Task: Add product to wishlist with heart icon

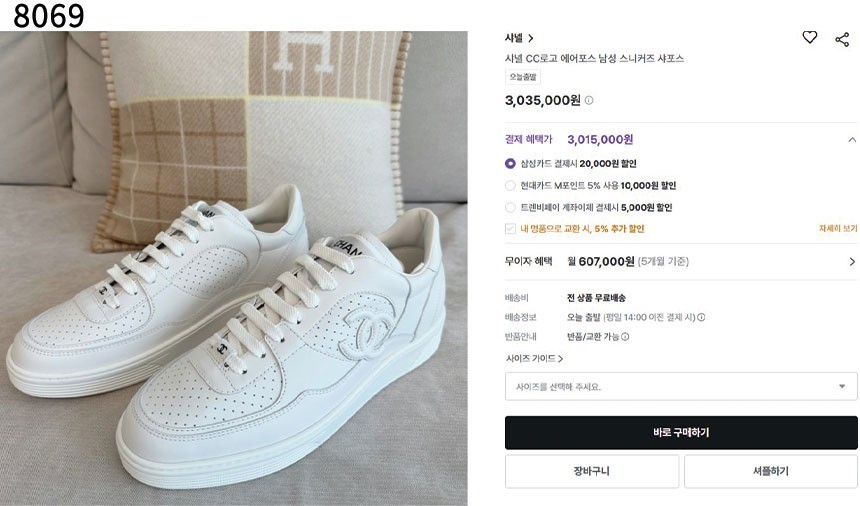Action: pos(810,38)
